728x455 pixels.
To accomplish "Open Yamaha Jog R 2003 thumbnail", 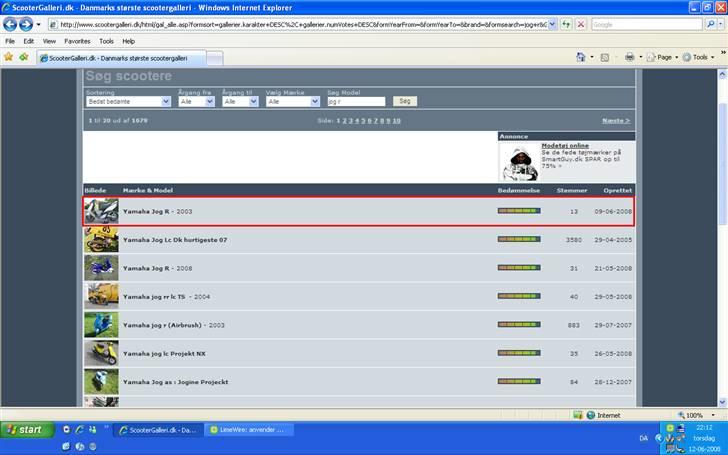I will (x=101, y=211).
